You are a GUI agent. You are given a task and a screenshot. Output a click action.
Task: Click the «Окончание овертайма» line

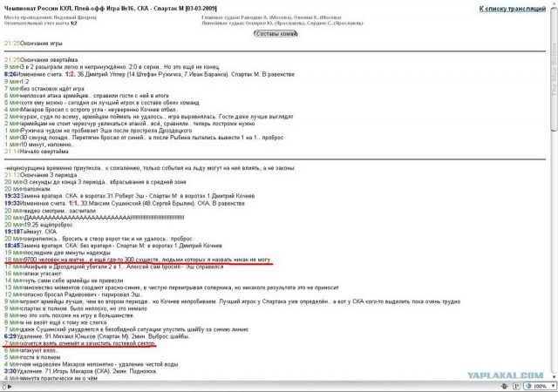(41, 60)
